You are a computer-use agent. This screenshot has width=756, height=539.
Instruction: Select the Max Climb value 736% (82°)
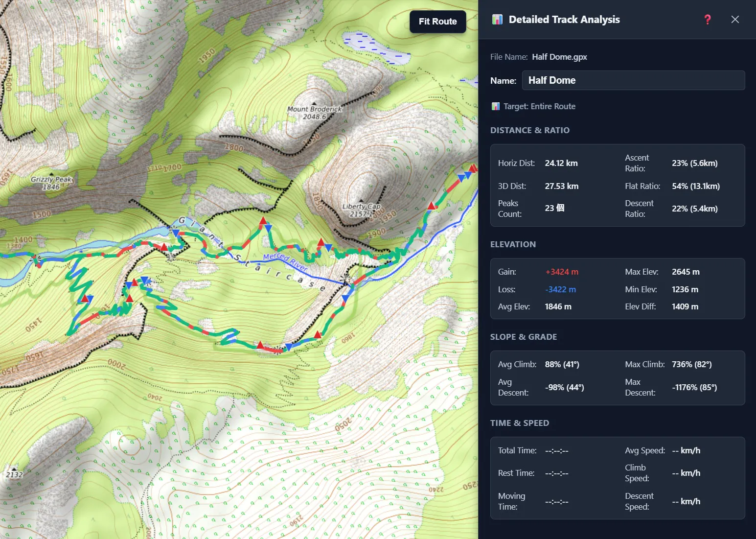coord(692,364)
